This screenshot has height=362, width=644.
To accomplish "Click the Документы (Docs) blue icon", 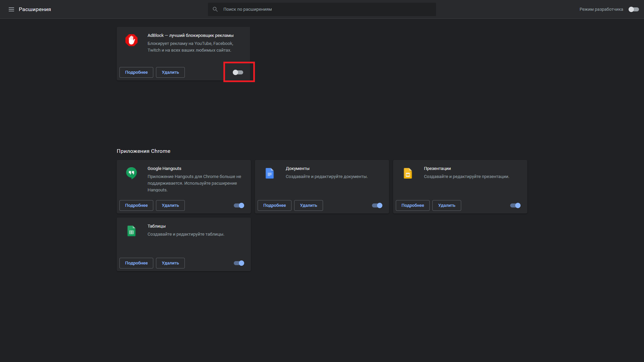I will pos(269,173).
